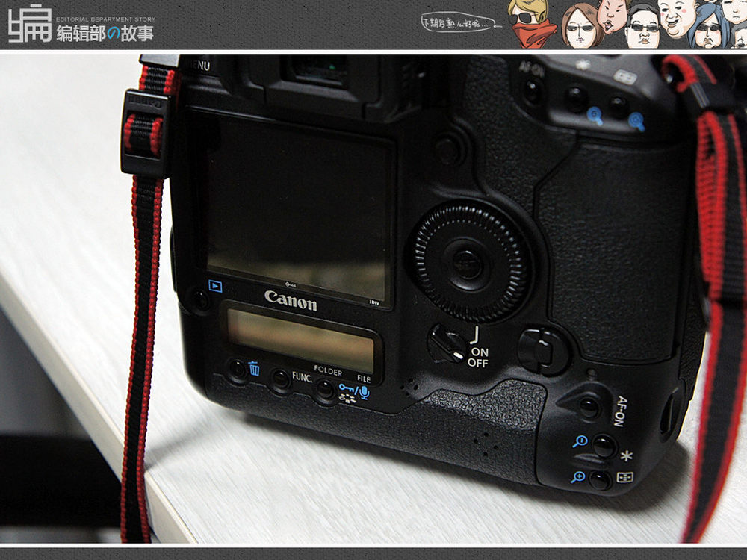The height and width of the screenshot is (560, 747).
Task: Click the FUNC. label on the camera
Action: [x=302, y=377]
